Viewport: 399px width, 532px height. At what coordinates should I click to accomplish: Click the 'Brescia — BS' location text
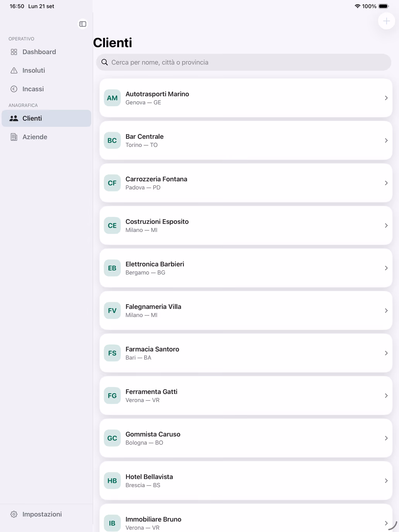[x=143, y=485]
